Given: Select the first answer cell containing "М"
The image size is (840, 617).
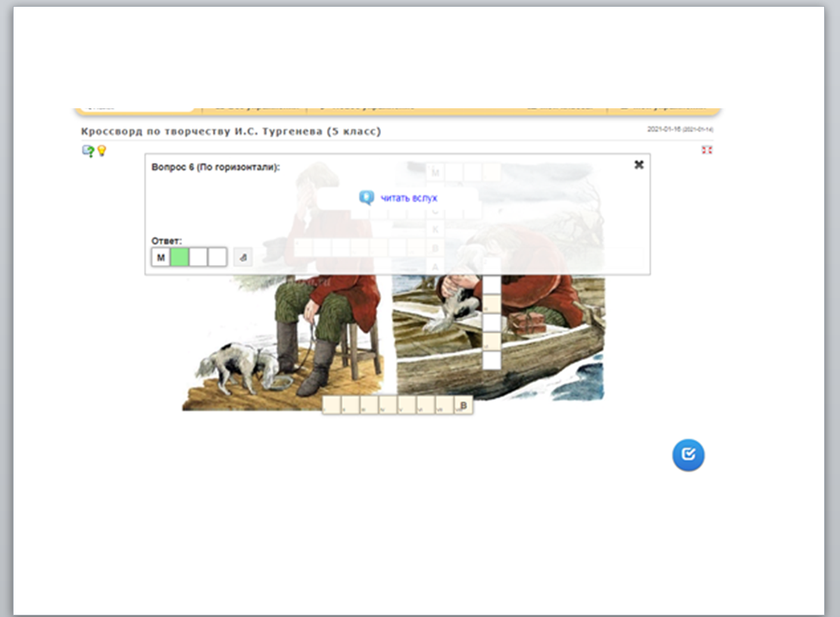Looking at the screenshot, I should pyautogui.click(x=161, y=257).
